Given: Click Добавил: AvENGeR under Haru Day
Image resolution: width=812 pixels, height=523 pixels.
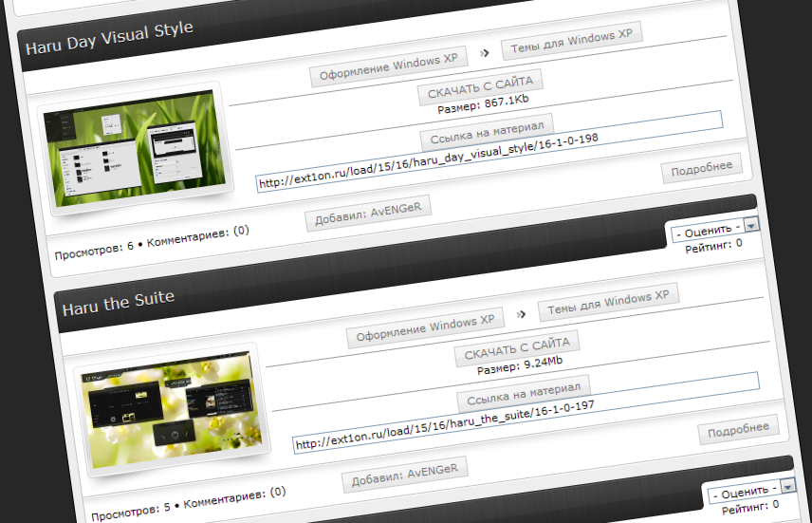Looking at the screenshot, I should pos(368,215).
